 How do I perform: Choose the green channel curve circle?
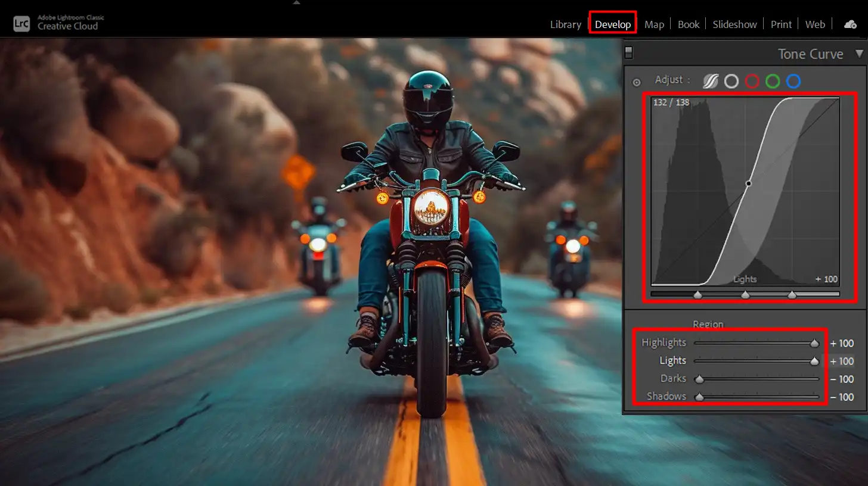773,81
